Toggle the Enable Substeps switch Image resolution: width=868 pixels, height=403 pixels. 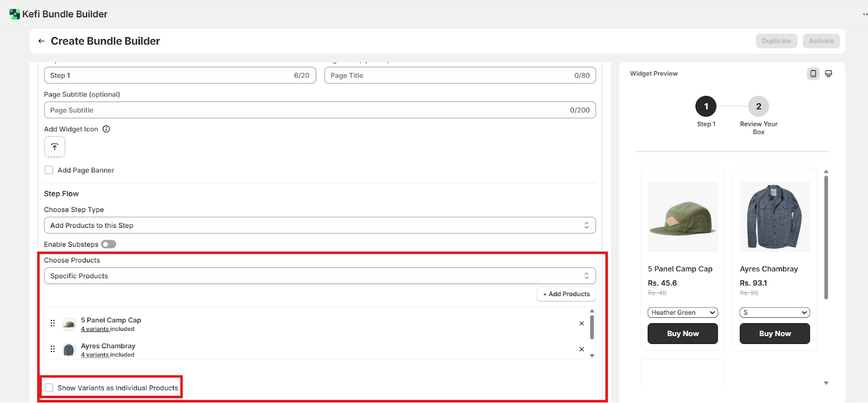point(108,245)
